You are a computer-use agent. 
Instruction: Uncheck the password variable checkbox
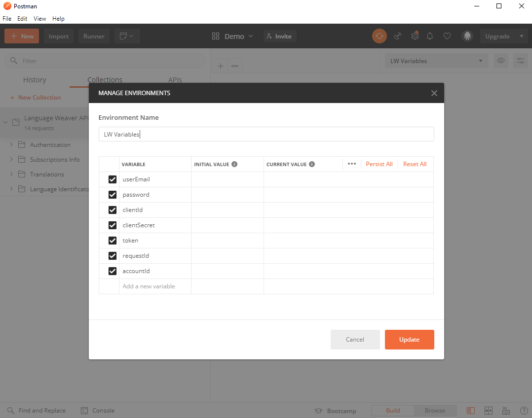point(113,195)
